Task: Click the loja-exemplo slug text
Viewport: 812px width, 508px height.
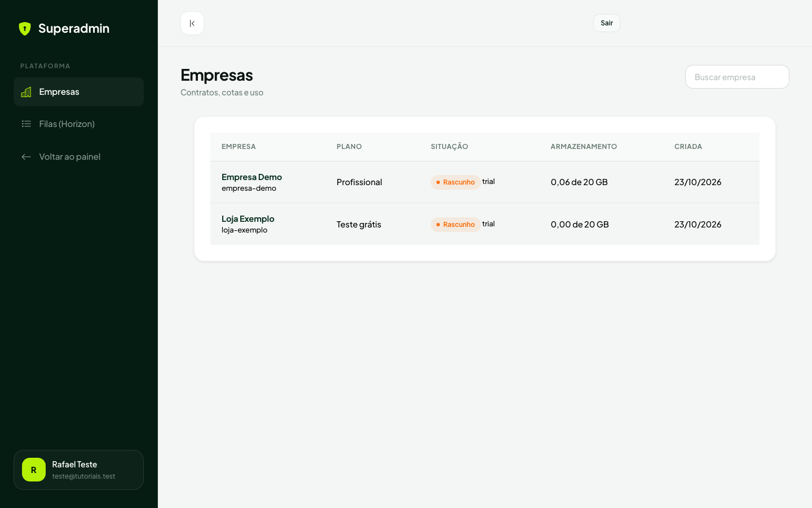Action: pyautogui.click(x=244, y=230)
